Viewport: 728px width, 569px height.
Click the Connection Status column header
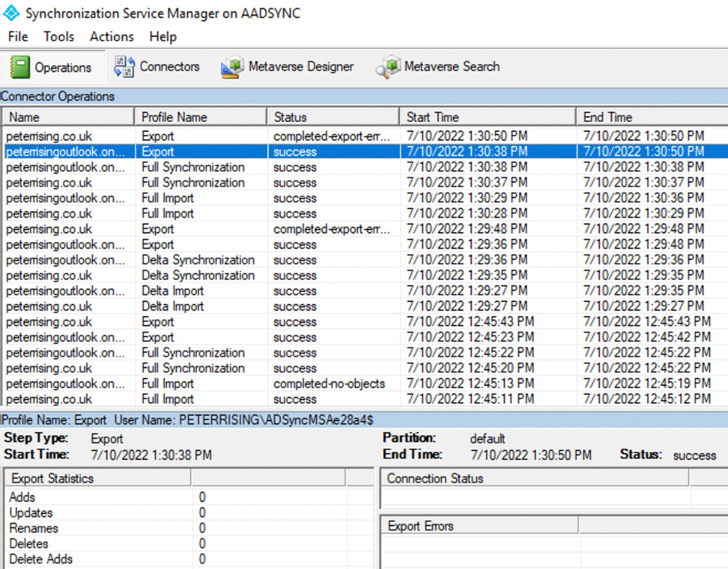(535, 478)
